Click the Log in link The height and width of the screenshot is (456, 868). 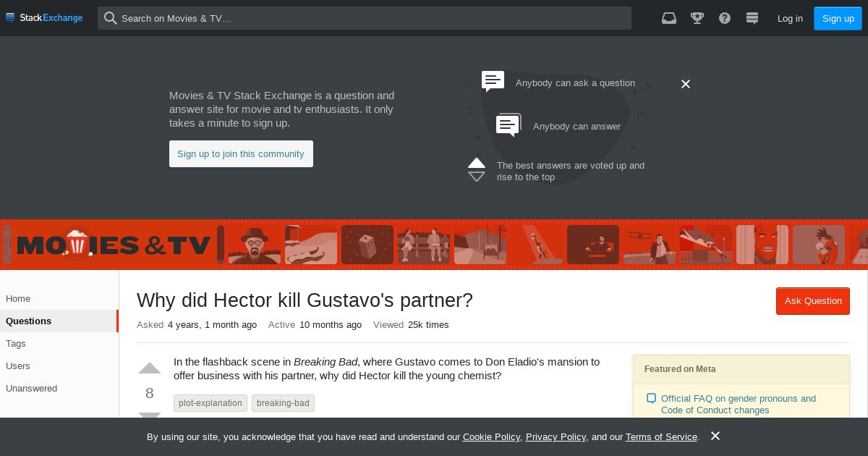pos(790,18)
